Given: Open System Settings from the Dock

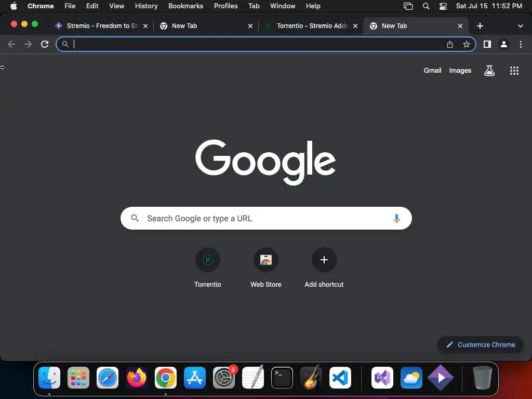Looking at the screenshot, I should [x=224, y=378].
